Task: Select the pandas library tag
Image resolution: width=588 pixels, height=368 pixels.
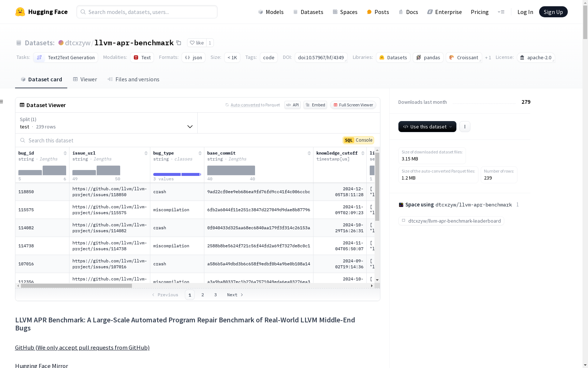Action: coord(428,57)
